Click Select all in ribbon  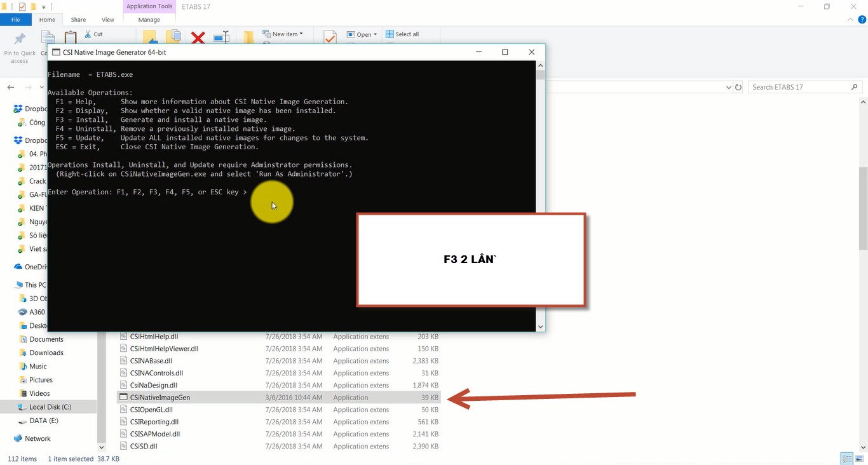(x=402, y=34)
